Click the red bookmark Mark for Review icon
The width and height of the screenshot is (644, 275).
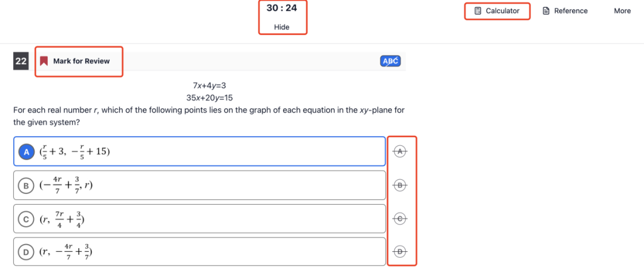click(x=44, y=61)
